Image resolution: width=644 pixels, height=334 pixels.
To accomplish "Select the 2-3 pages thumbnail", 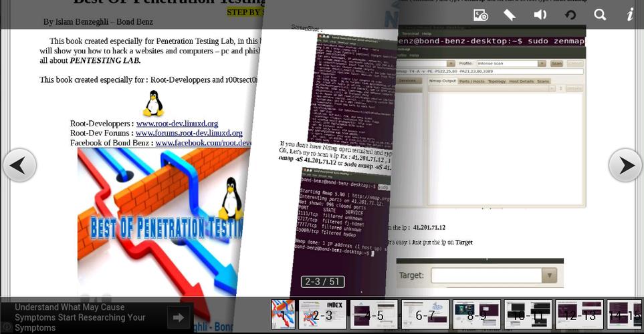I will (x=322, y=315).
